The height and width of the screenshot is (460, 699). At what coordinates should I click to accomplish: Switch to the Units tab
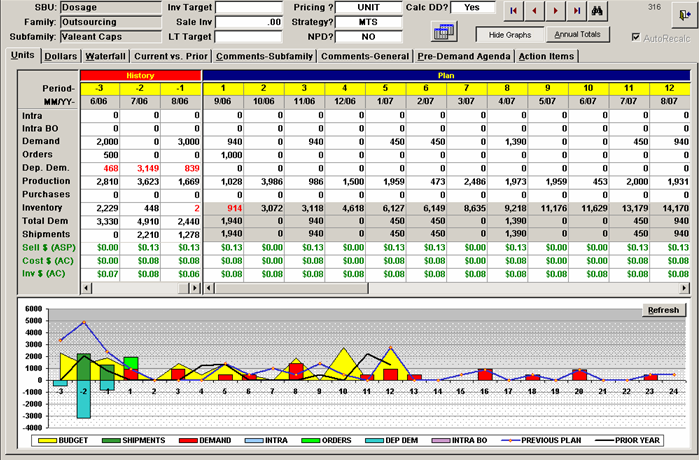pos(23,55)
